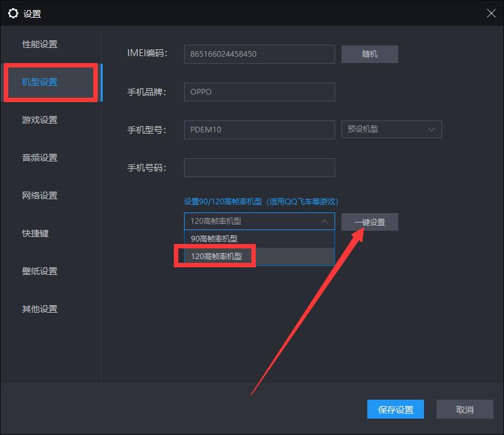Select 壁纸设置 from sidebar

pyautogui.click(x=40, y=271)
